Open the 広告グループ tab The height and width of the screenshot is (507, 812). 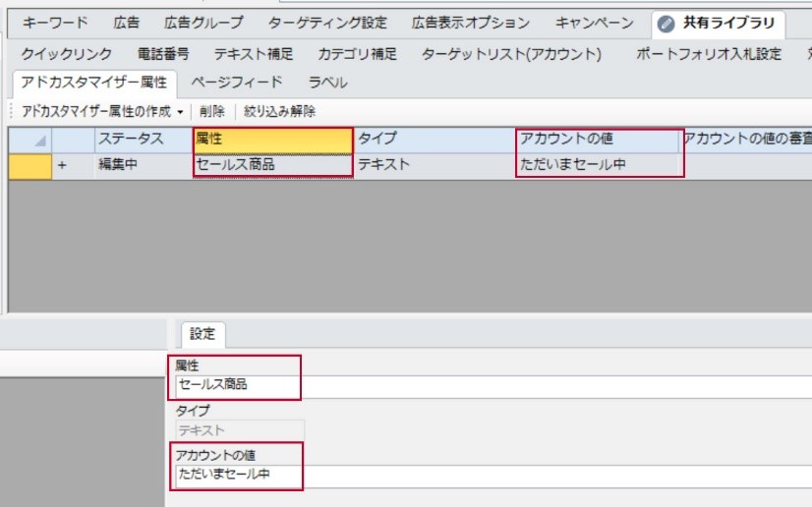pos(203,24)
